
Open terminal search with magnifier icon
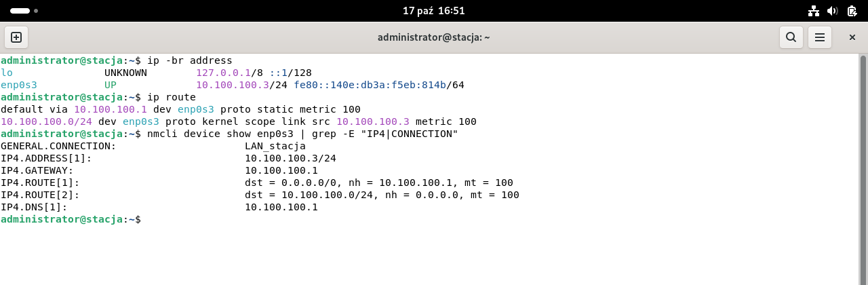click(791, 37)
